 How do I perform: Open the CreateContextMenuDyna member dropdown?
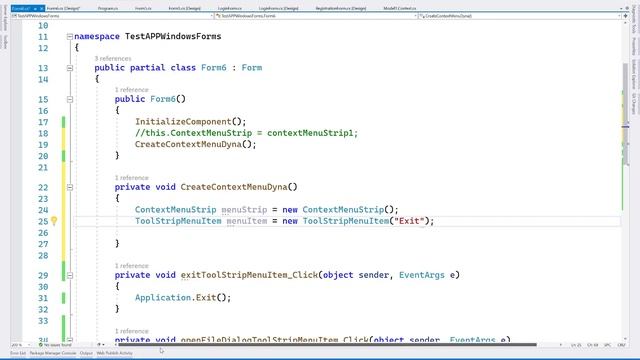pos(520,16)
